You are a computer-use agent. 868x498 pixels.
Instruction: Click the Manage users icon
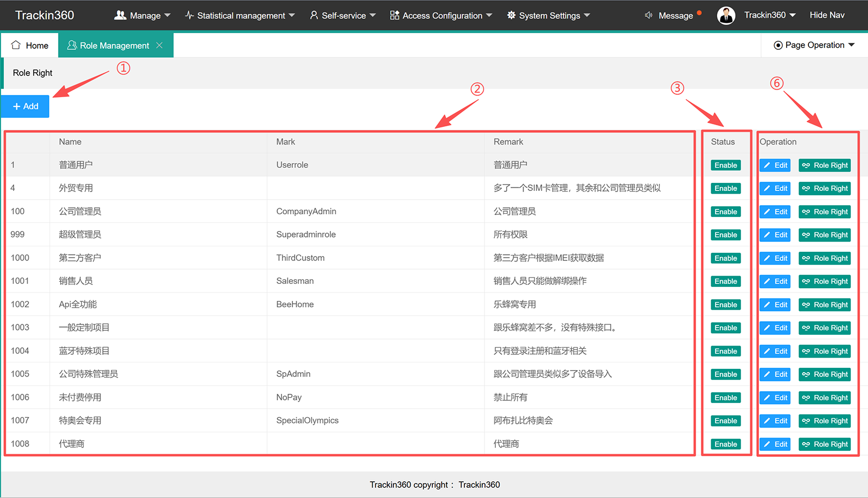click(120, 15)
